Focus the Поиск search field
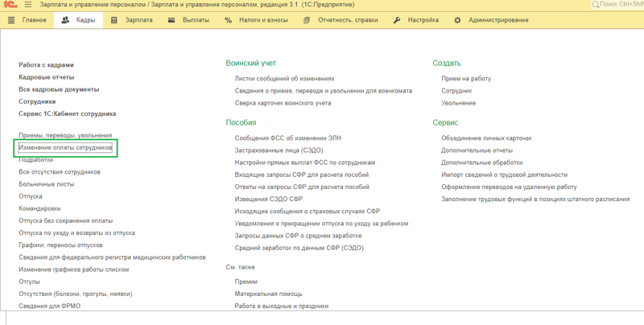Viewport: 644px width, 325px height. (617, 5)
